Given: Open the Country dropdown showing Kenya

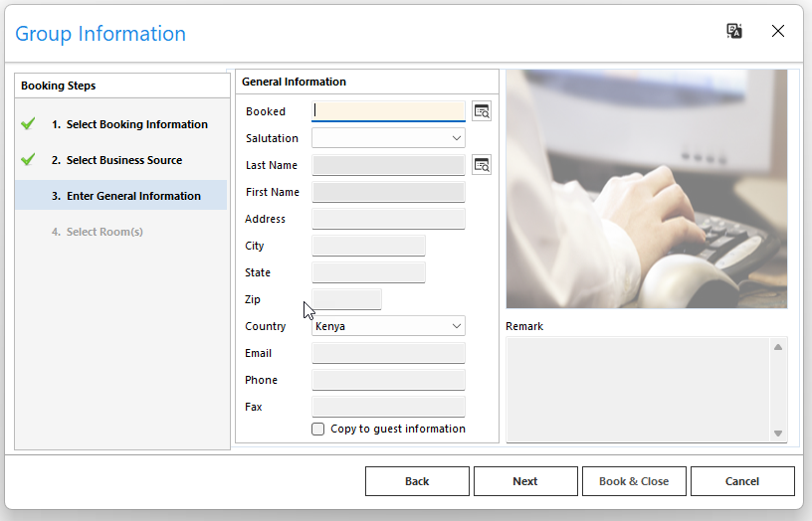Looking at the screenshot, I should [x=388, y=326].
